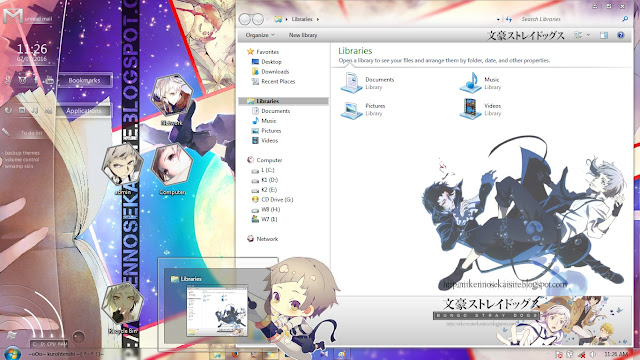Click the blue Help icon
640x360 pixels.
620,35
